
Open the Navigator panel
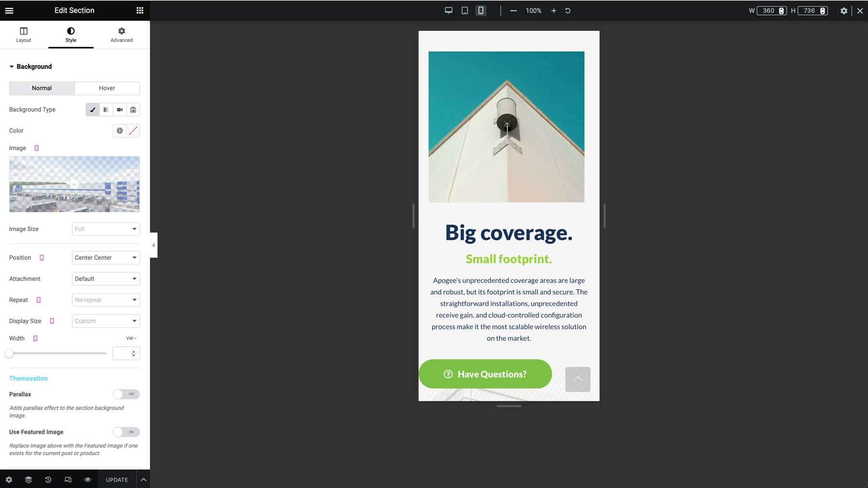click(x=28, y=479)
